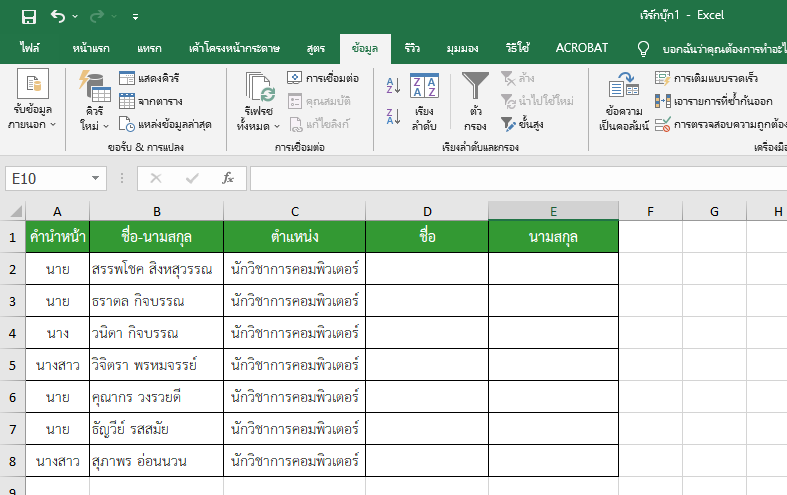Click header cell ชื่อ-นามสกุล
The width and height of the screenshot is (787, 495).
(157, 236)
